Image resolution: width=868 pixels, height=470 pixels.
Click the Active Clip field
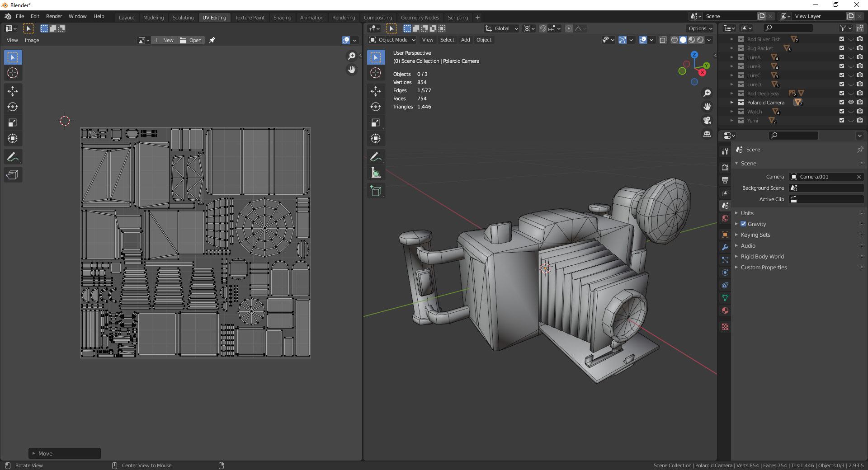click(x=826, y=199)
